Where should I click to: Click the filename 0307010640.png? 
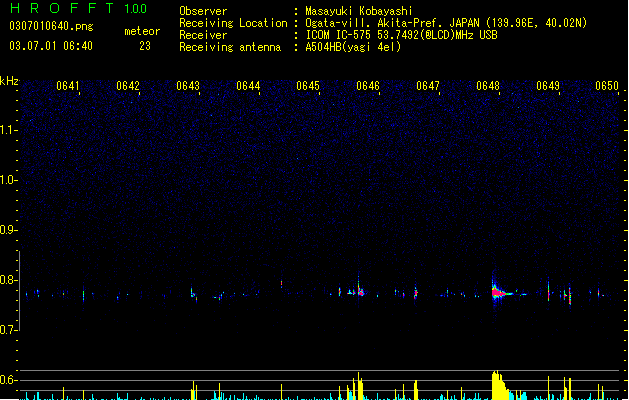pos(51,26)
